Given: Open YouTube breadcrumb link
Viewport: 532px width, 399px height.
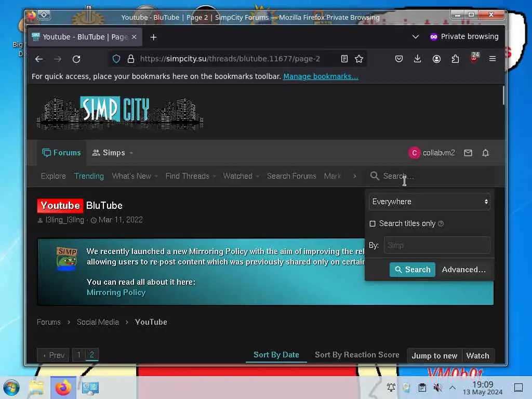Looking at the screenshot, I should pyautogui.click(x=151, y=322).
